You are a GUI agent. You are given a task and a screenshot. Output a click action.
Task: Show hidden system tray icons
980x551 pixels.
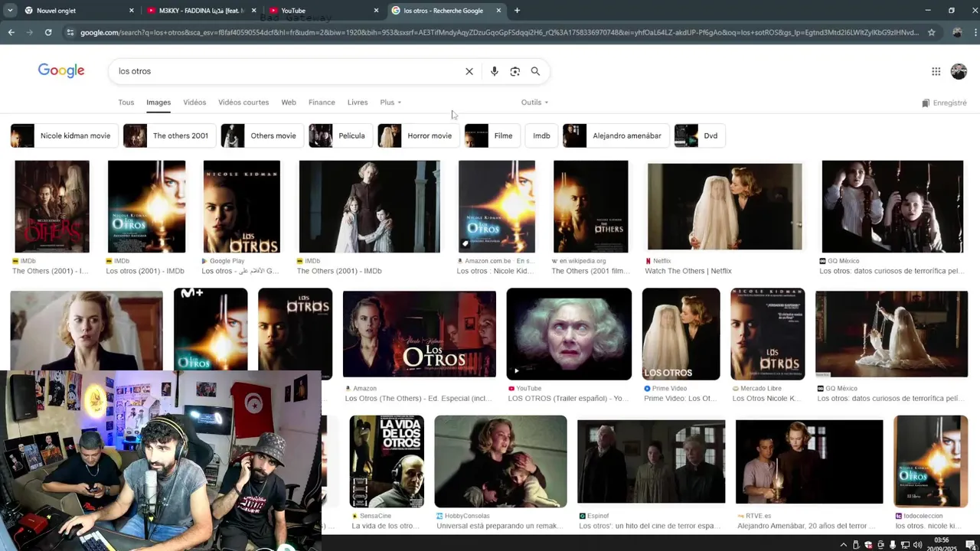click(844, 545)
